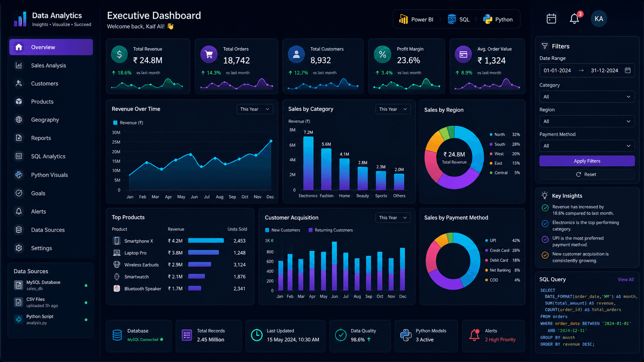Click the start date 01-01-2024 field
This screenshot has width=644, height=362.
[557, 70]
